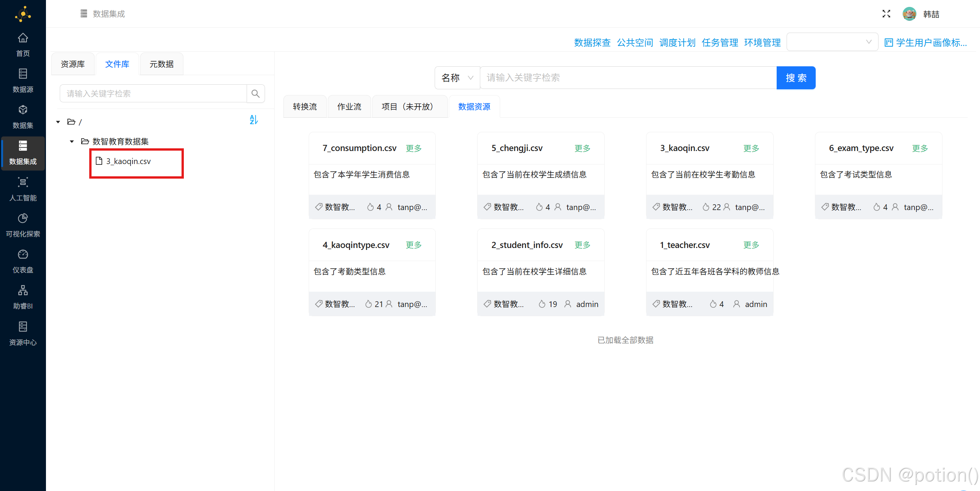Screen dimensions: 980x491
Task: Click the A-Z sort icon in file tree
Action: tap(254, 120)
